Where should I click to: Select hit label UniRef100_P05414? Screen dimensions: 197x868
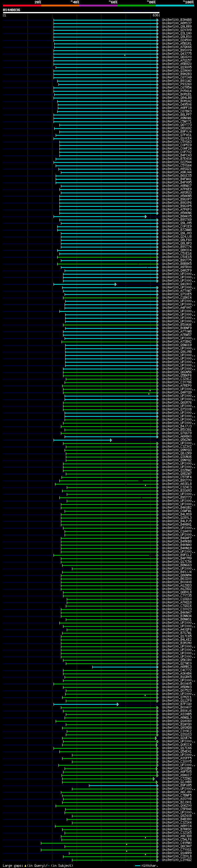[177, 91]
